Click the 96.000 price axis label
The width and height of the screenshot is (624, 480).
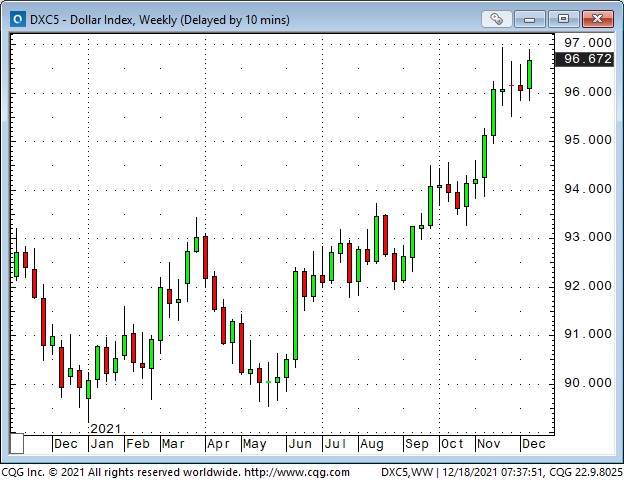[x=588, y=92]
